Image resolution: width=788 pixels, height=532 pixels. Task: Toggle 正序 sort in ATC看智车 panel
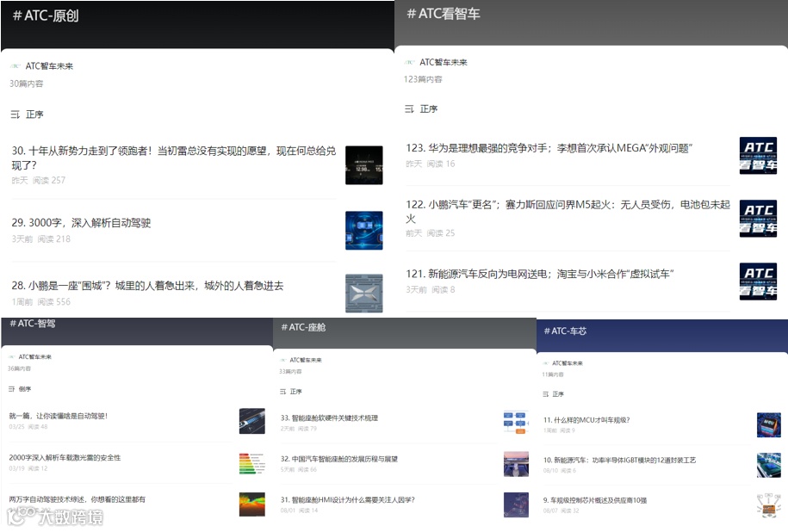[x=421, y=109]
